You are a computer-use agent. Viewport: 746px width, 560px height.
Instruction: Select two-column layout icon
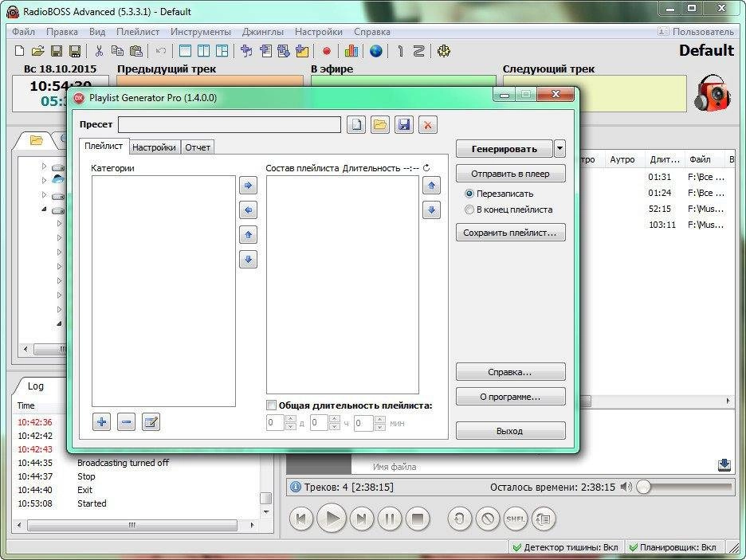point(203,51)
